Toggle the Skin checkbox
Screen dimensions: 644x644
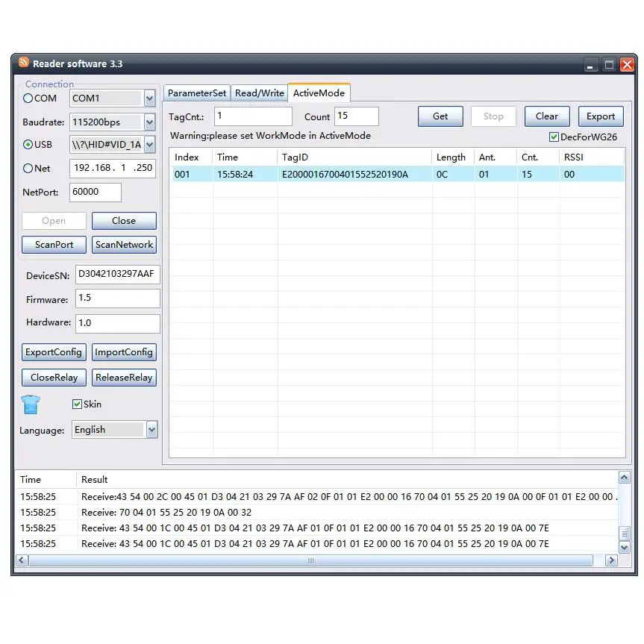point(77,404)
